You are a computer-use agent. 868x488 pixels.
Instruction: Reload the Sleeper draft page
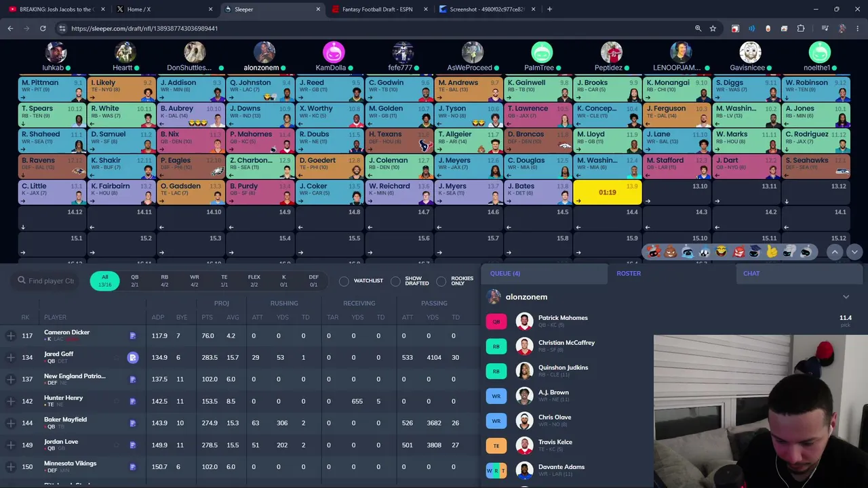[x=43, y=28]
